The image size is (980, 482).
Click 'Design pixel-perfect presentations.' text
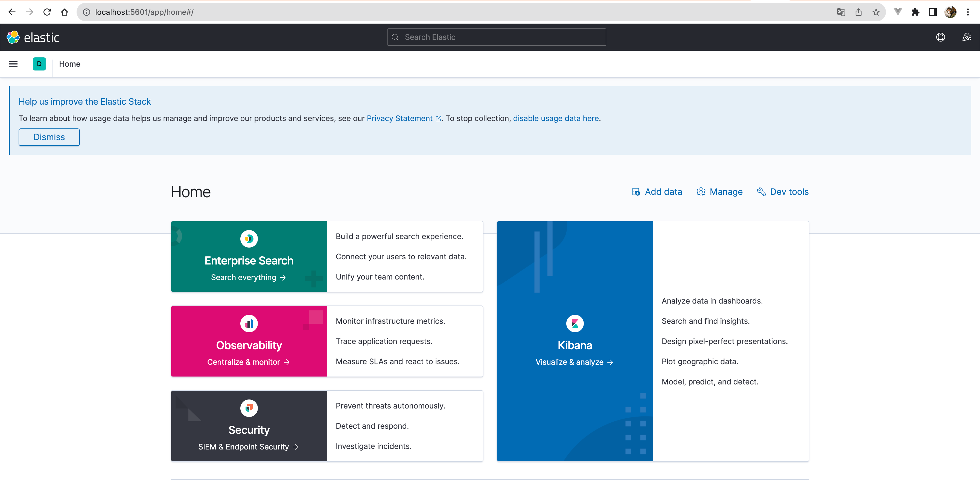[725, 341]
